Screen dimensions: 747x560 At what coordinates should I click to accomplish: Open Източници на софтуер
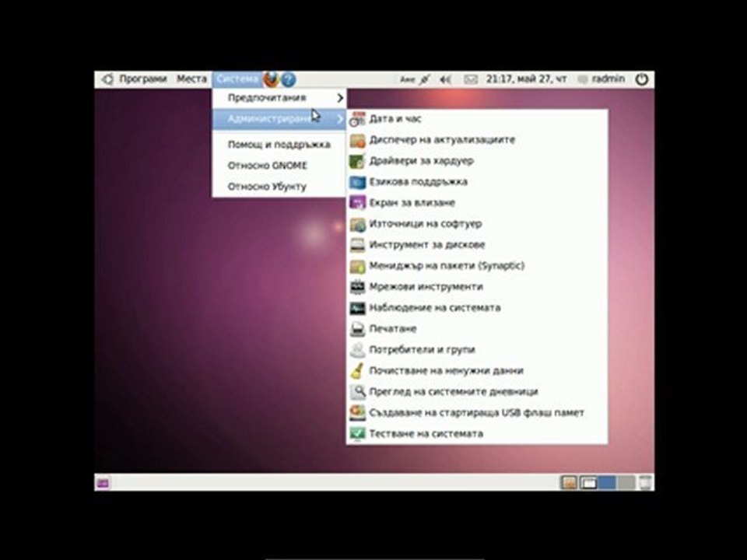coord(477,224)
